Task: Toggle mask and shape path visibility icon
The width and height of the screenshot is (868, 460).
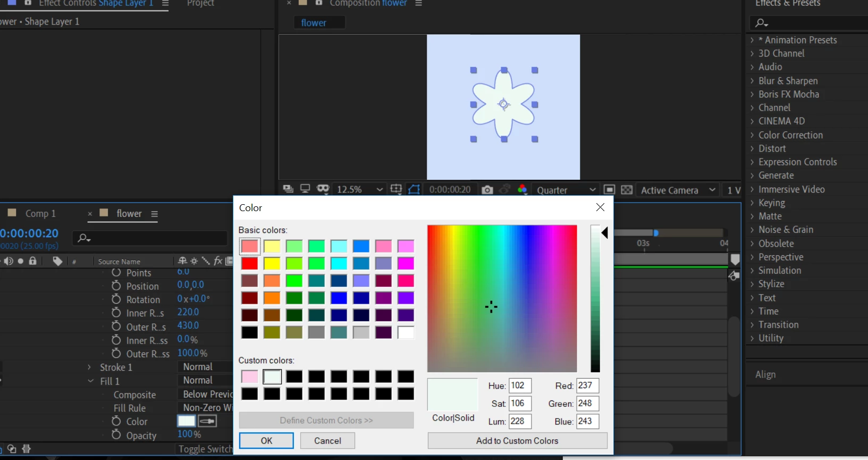Action: point(414,189)
